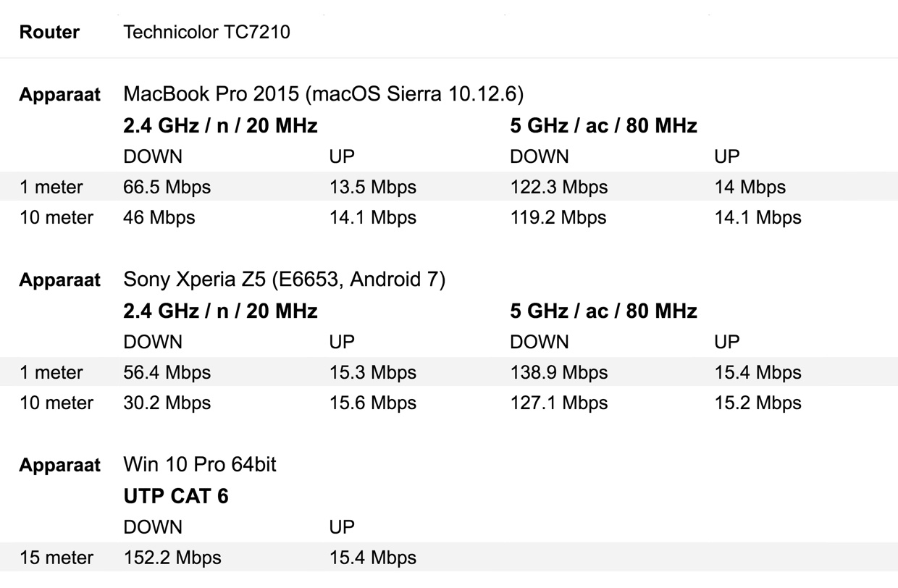Click the 56.4 Mbps download value
Screen dimensions: 898x588
click(167, 372)
